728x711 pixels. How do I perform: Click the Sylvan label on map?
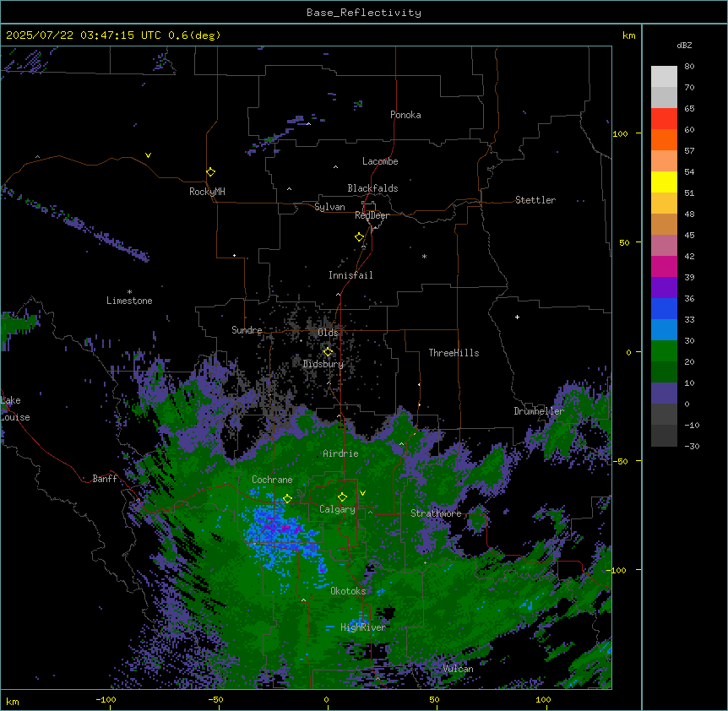coord(329,207)
